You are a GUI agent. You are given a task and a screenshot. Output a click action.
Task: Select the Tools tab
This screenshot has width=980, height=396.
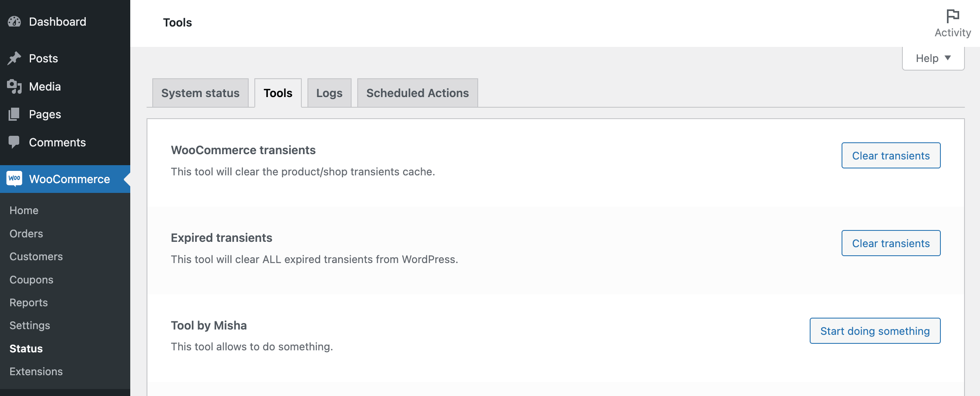[278, 93]
